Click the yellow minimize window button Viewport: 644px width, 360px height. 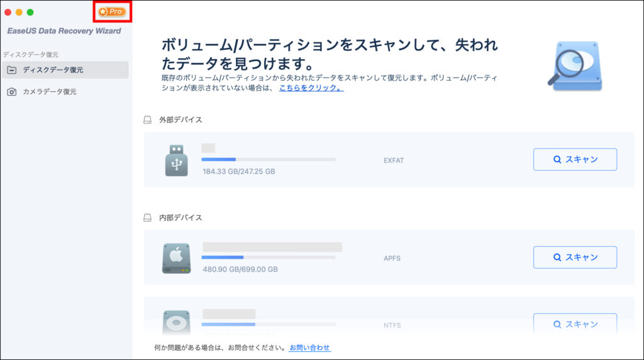coord(19,13)
